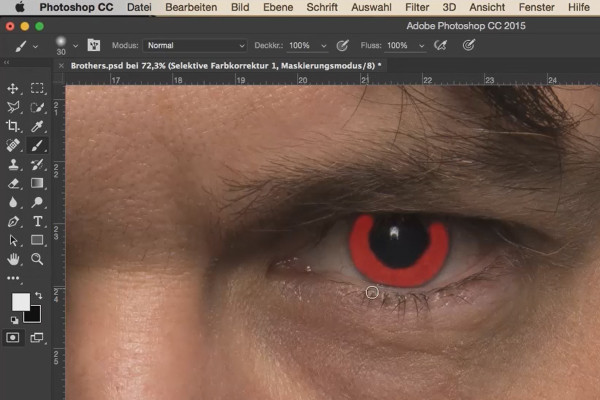Click the brush tip preview size 30
Image resolution: width=600 pixels, height=400 pixels.
click(61, 46)
